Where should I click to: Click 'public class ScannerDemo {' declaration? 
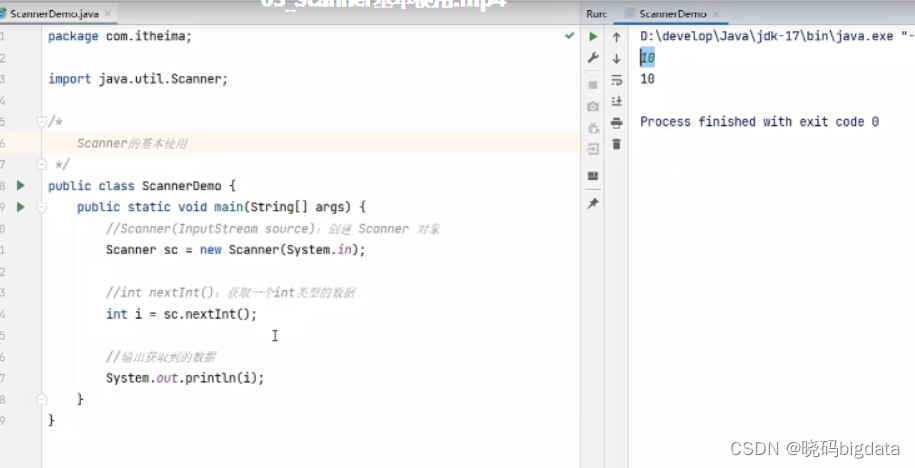pyautogui.click(x=142, y=186)
